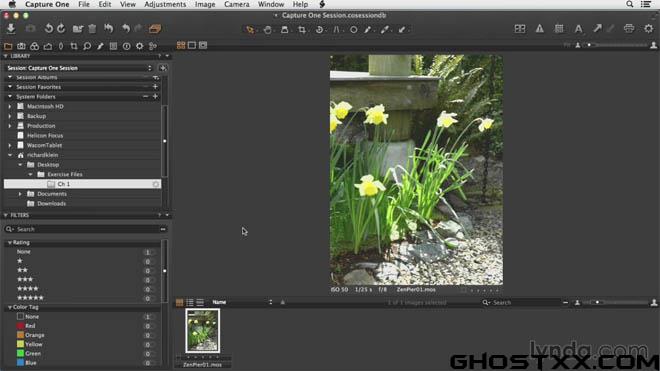Add item with plus beside session selector
Viewport: 660px width, 371px height.
point(163,68)
